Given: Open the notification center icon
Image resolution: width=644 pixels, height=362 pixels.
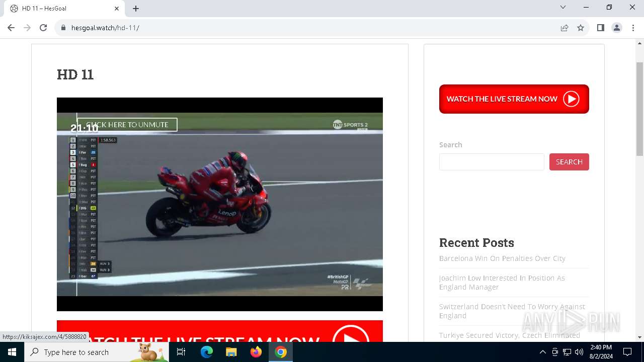Looking at the screenshot, I should point(627,352).
